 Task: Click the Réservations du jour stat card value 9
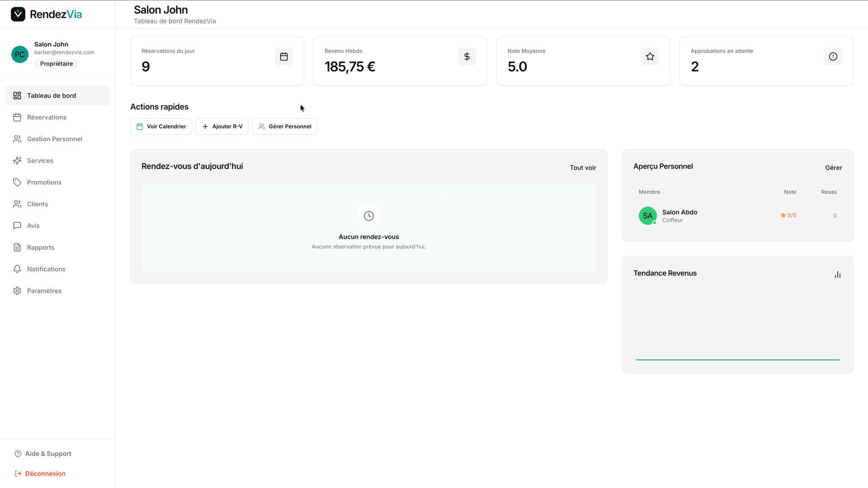pyautogui.click(x=146, y=67)
